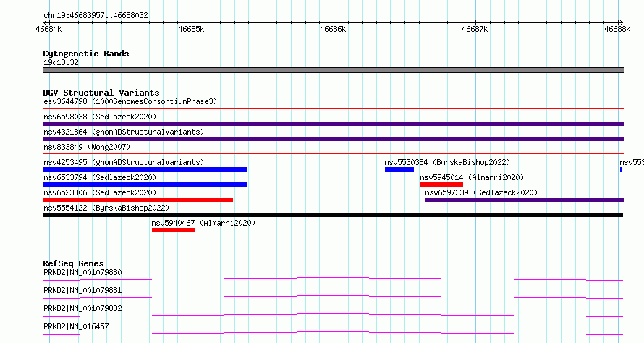Click the Cytogenetic Bands track title
This screenshot has width=644, height=343.
tap(86, 54)
